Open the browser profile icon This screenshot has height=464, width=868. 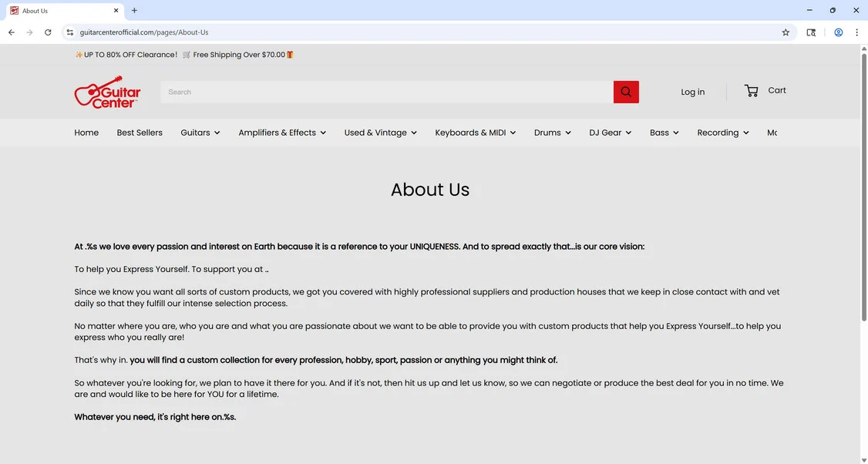[839, 32]
